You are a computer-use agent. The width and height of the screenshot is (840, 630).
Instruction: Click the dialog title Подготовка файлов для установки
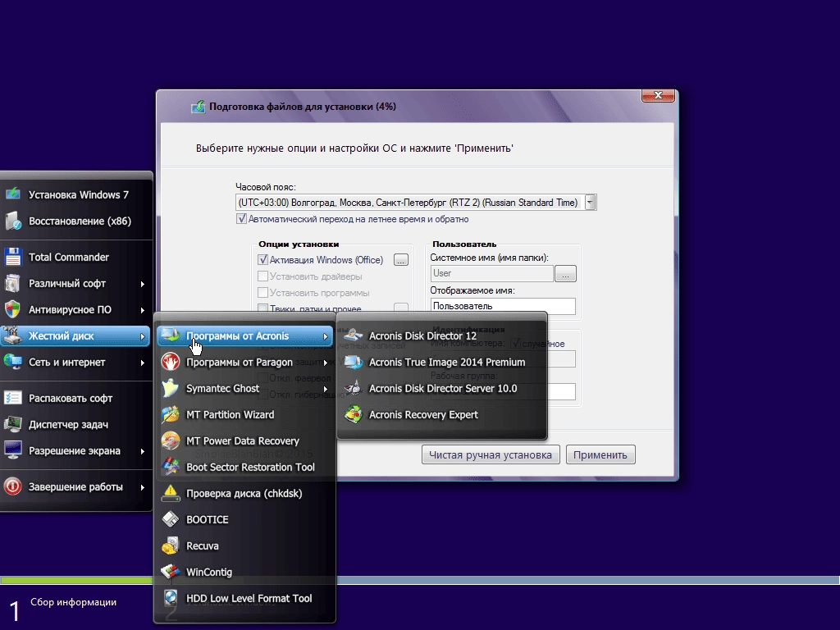(x=302, y=107)
